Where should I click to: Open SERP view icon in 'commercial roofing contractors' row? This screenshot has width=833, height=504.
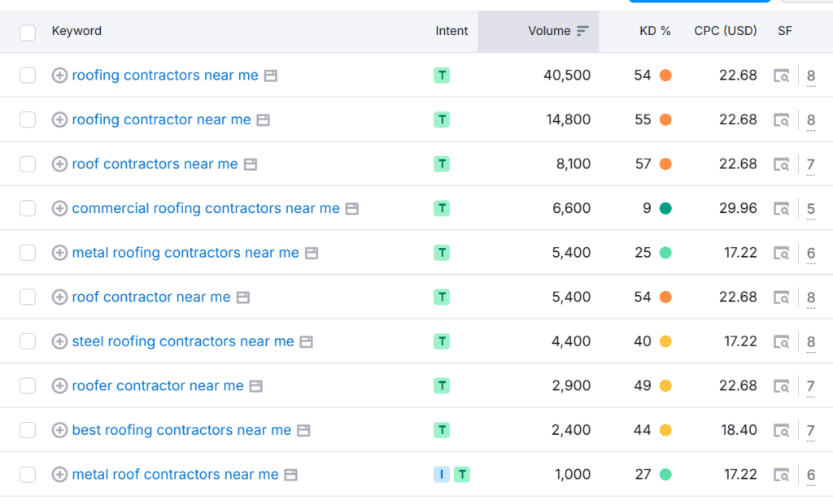[782, 209]
